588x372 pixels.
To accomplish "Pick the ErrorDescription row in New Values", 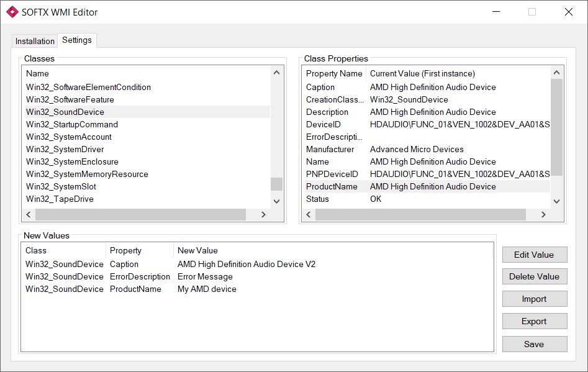I will (140, 276).
